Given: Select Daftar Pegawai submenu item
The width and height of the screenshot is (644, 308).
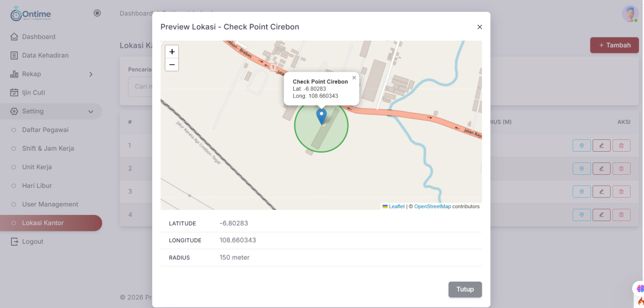Looking at the screenshot, I should click(45, 130).
